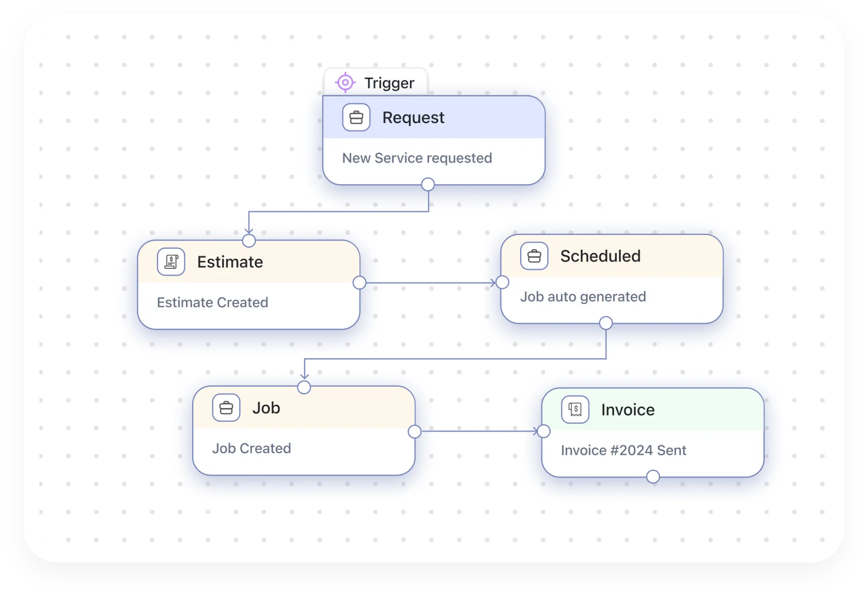This screenshot has width=868, height=596.
Task: Click the Estimate node top input connector
Action: coord(249,240)
